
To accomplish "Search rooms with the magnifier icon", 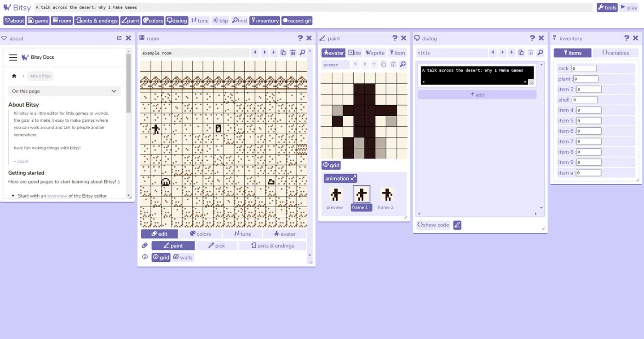I will pos(302,53).
